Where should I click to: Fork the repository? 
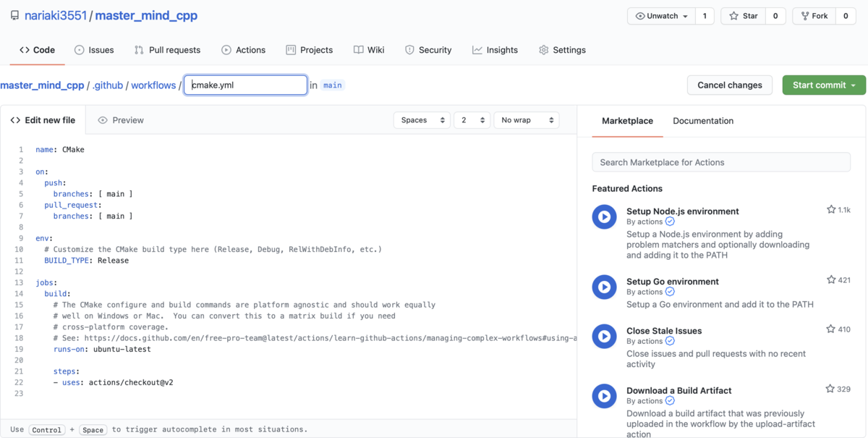[814, 16]
